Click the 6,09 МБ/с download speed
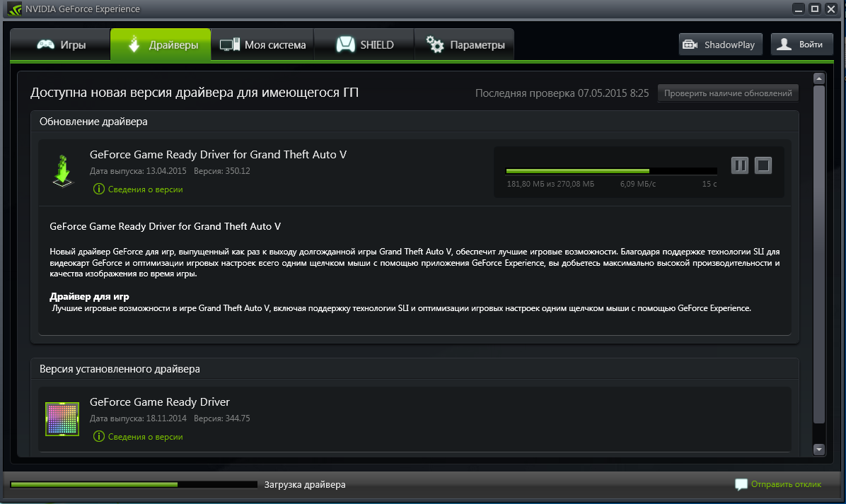Image resolution: width=846 pixels, height=504 pixels. (638, 184)
